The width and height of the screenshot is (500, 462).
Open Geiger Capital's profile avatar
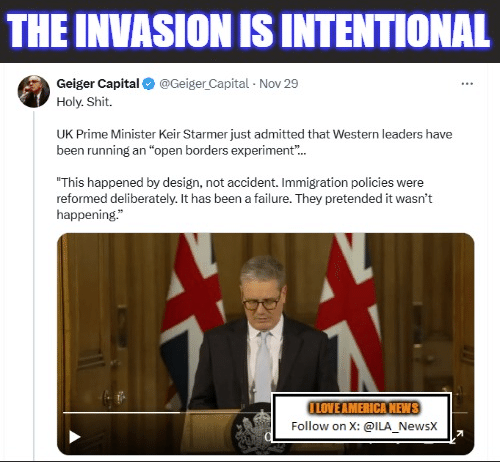34,91
